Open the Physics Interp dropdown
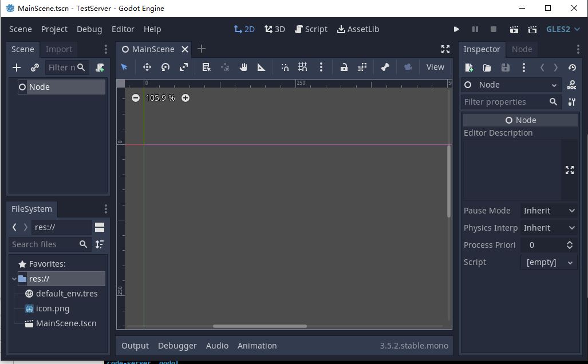 pos(548,228)
